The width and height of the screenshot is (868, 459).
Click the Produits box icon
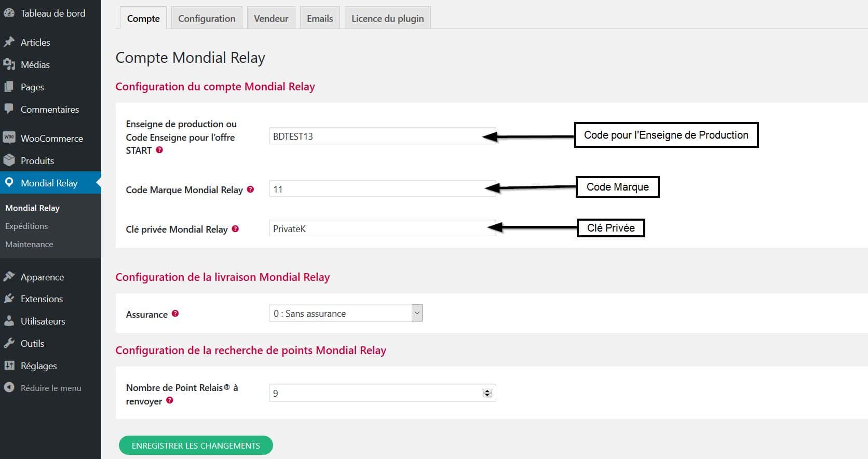point(9,160)
